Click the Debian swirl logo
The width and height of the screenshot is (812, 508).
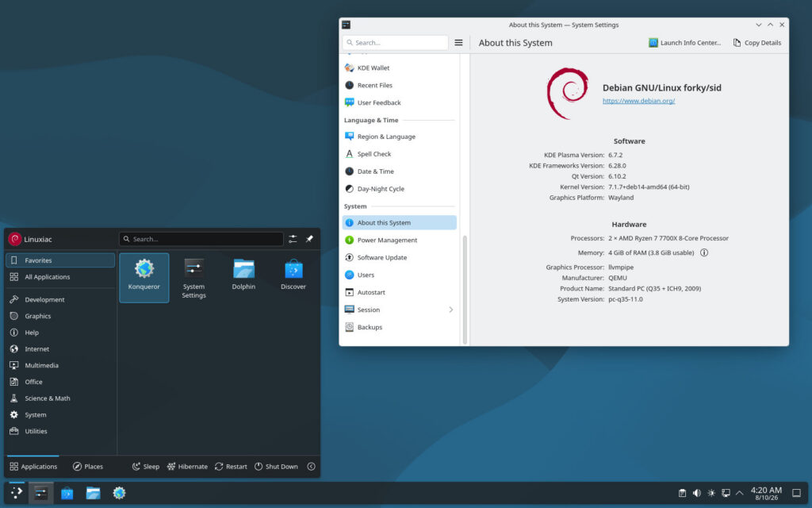tap(568, 94)
